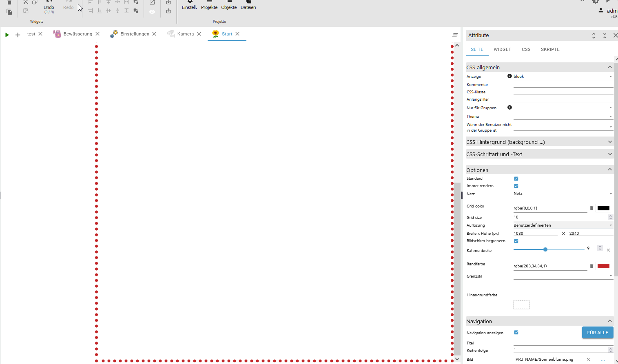
Task: Click the export widgets icon
Action: [x=168, y=11]
